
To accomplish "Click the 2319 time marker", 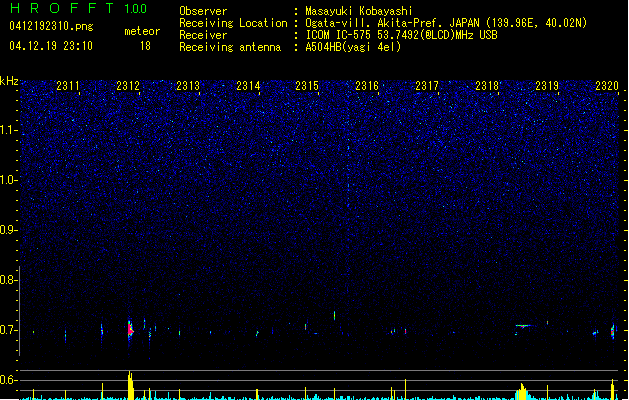I will 547,86.
